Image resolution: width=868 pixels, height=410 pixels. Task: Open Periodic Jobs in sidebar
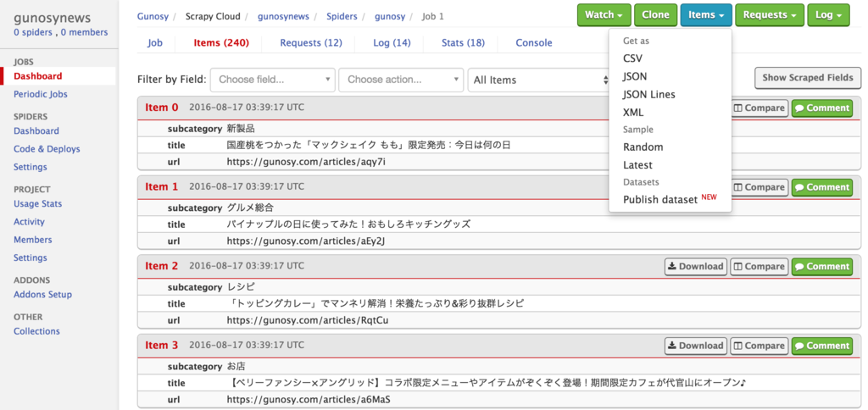[41, 94]
